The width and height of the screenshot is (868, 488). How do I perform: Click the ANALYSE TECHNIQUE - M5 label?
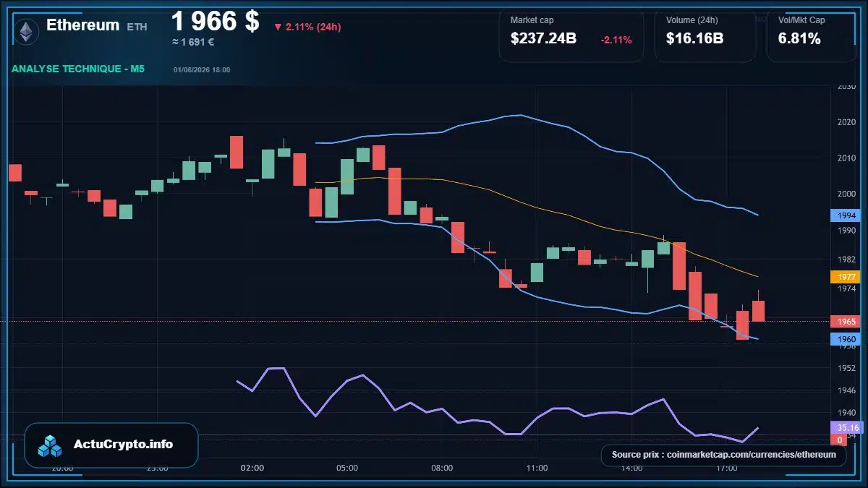[78, 69]
